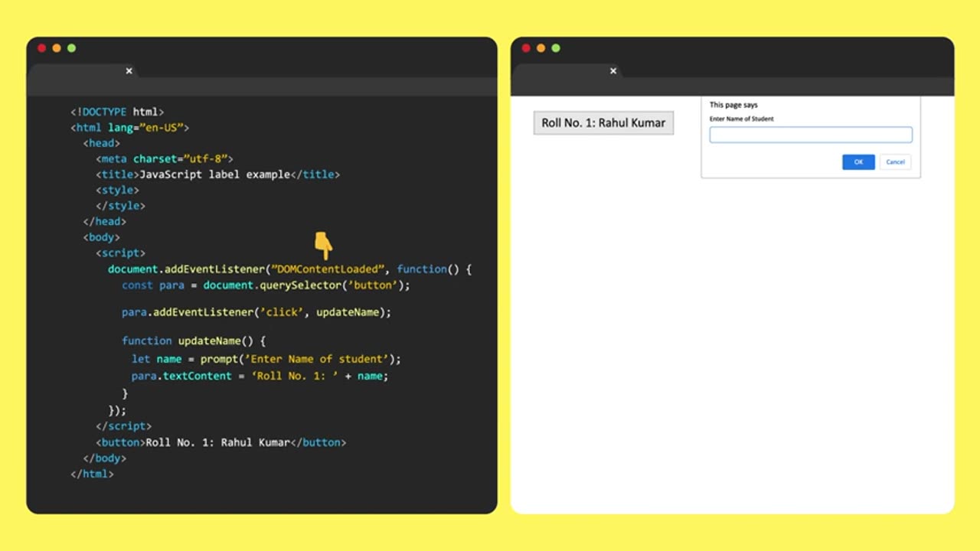Click the title line 'JavaScript label example'

[x=217, y=174]
